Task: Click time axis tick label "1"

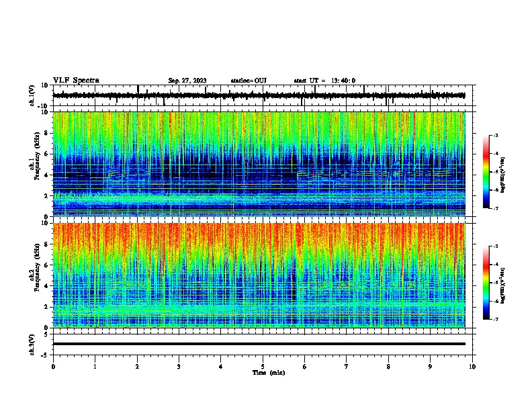Action: point(95,367)
